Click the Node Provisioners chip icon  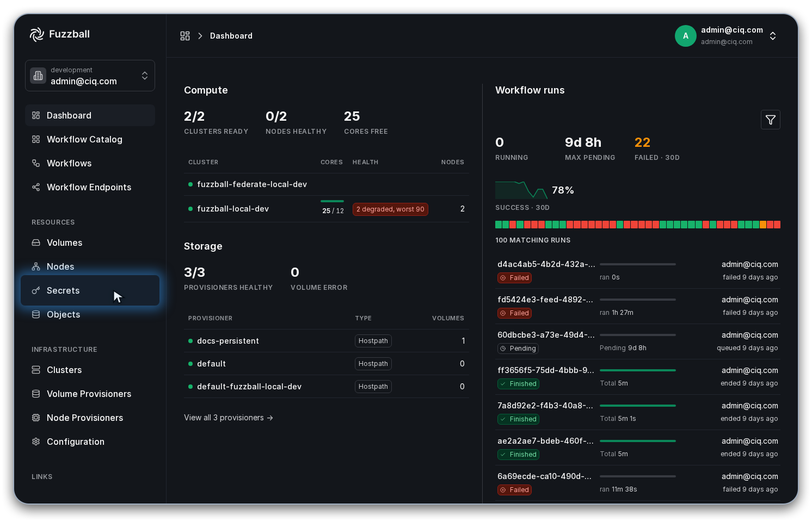(x=36, y=418)
